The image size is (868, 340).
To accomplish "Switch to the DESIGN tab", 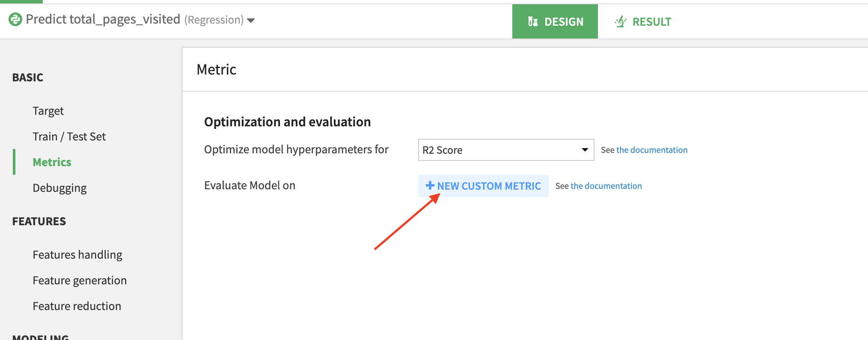I will coord(555,21).
